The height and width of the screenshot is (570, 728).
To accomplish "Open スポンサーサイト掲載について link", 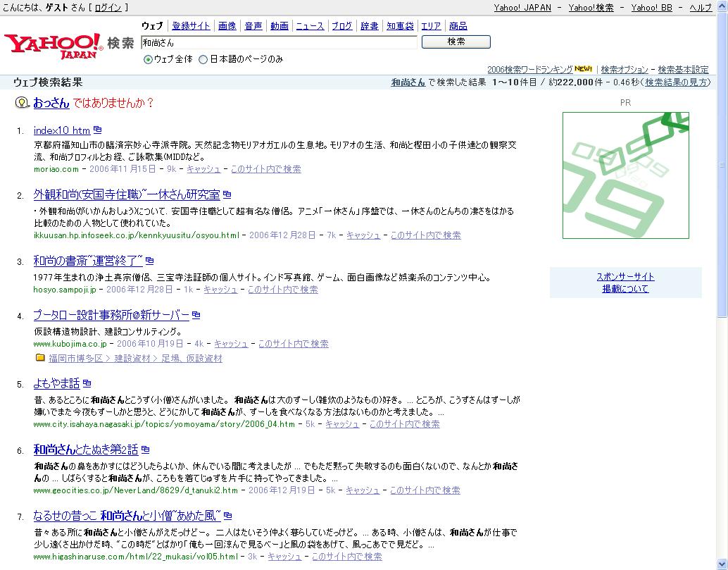I will pos(625,283).
